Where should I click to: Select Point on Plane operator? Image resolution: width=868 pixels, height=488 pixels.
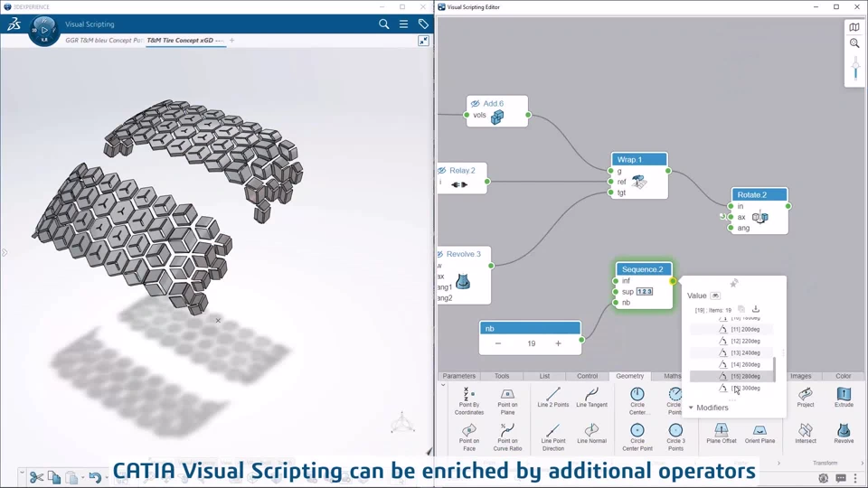tap(507, 401)
